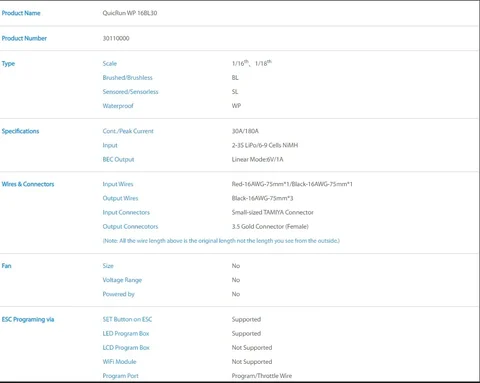
Task: Select the Specifications section heading
Action: point(20,131)
